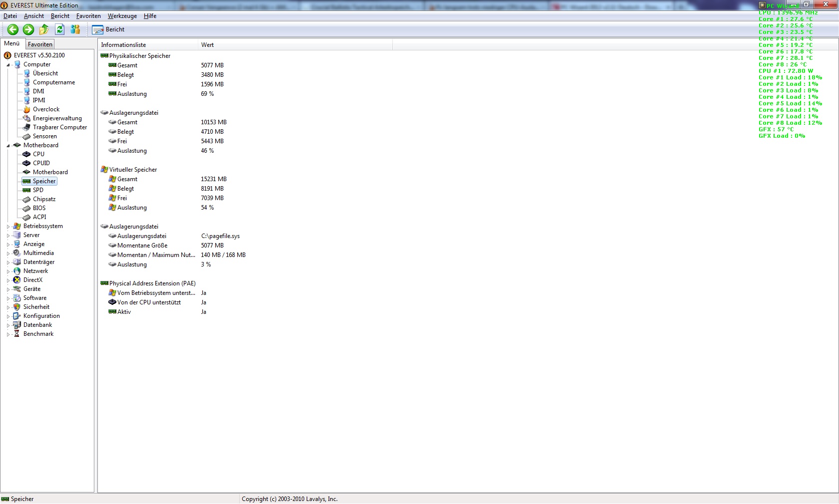Select Von der CPU unterstützt row

pyautogui.click(x=157, y=302)
